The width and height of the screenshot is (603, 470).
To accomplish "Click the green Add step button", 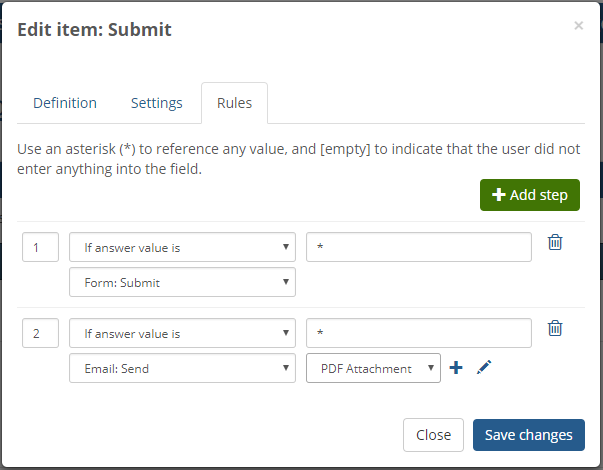I will (x=530, y=195).
